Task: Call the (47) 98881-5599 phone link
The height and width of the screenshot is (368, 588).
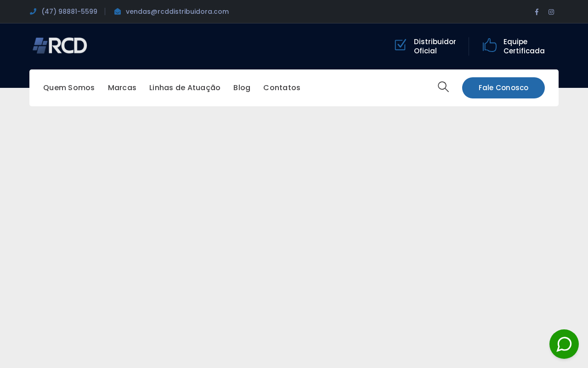Action: [x=69, y=11]
